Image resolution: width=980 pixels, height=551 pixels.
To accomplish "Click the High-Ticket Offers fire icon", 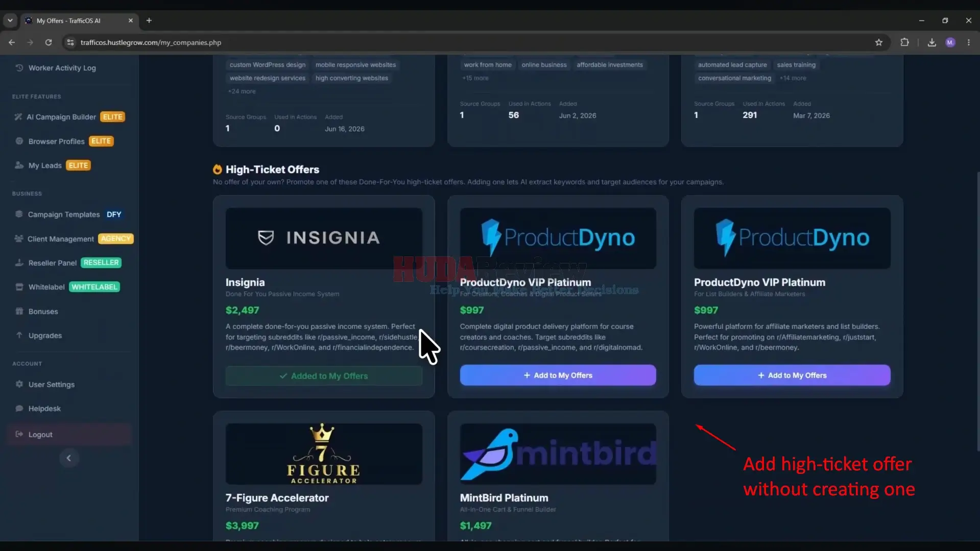I will pyautogui.click(x=218, y=169).
